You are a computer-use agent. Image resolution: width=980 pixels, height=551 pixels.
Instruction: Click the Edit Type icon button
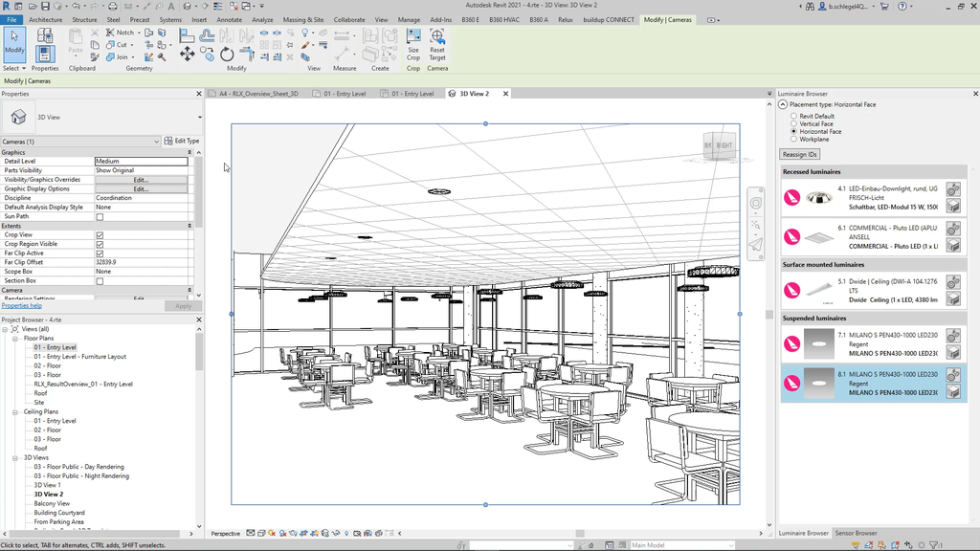pyautogui.click(x=181, y=142)
